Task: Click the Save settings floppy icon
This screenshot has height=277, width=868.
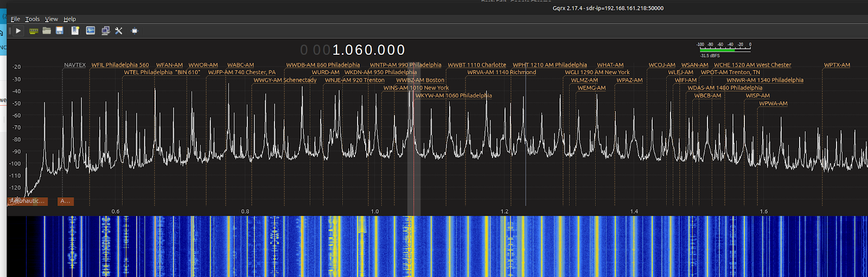Action: (x=60, y=31)
